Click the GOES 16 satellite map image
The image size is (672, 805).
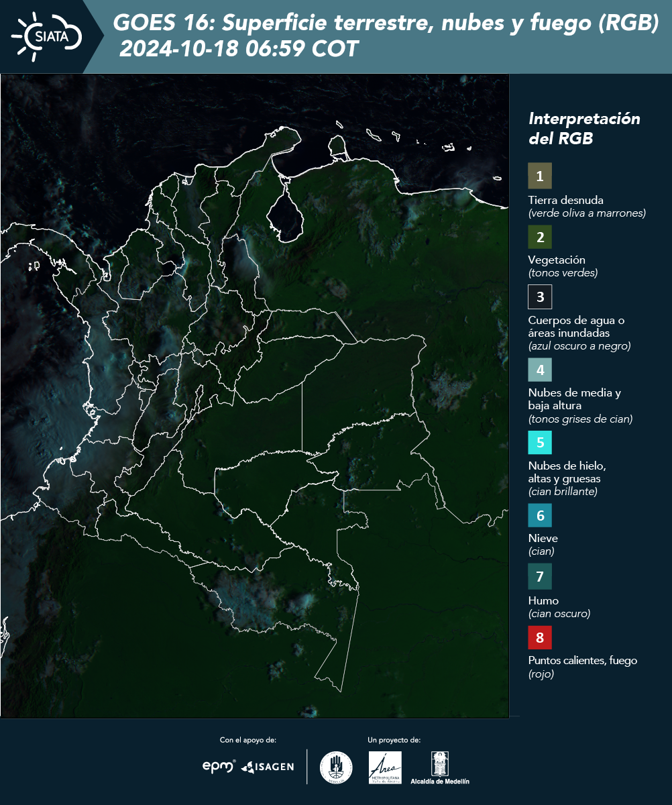[255, 396]
